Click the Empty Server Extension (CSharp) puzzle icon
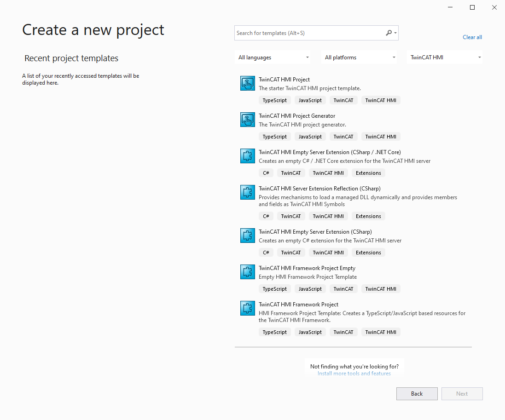Screen dimensions: 505x420 (x=247, y=236)
